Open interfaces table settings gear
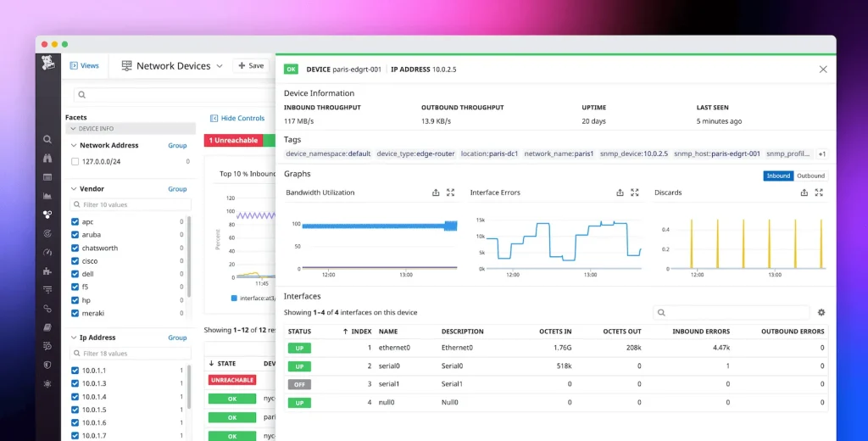The width and height of the screenshot is (868, 441). coord(821,312)
